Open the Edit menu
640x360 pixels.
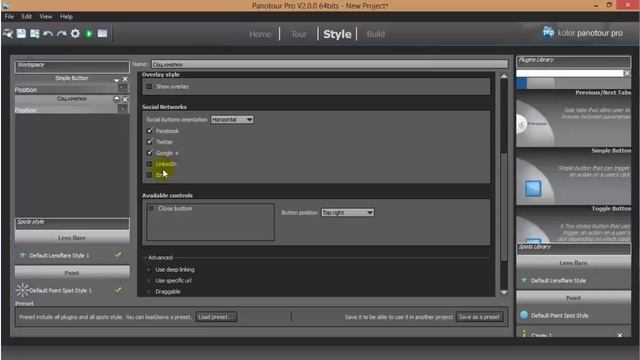(27, 17)
